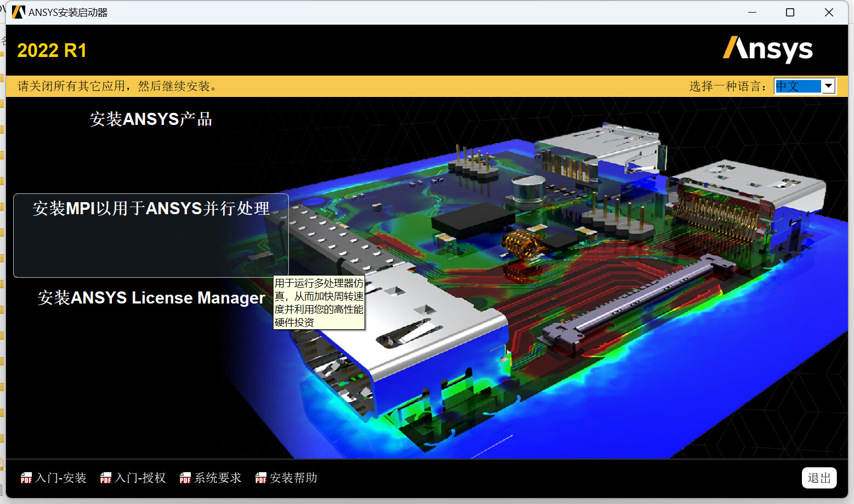The image size is (854, 504).
Task: Click the 退出 exit button
Action: pos(819,478)
